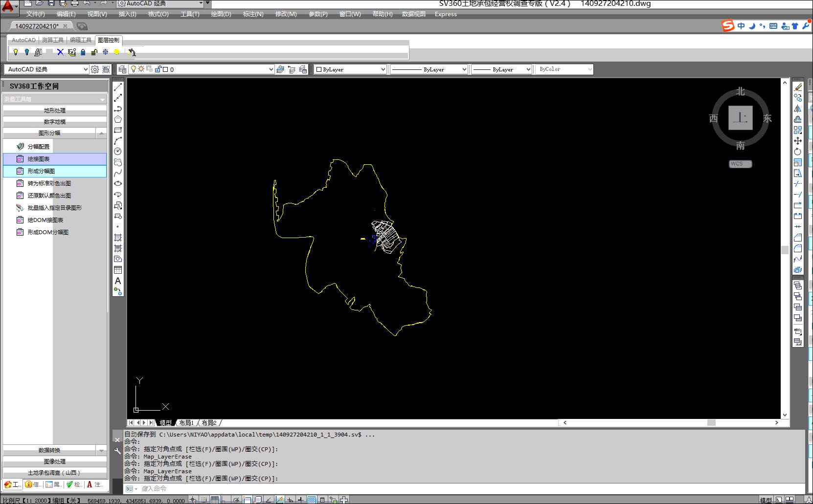813x504 pixels.
Task: Toggle grid display in status bar
Action: [215, 500]
